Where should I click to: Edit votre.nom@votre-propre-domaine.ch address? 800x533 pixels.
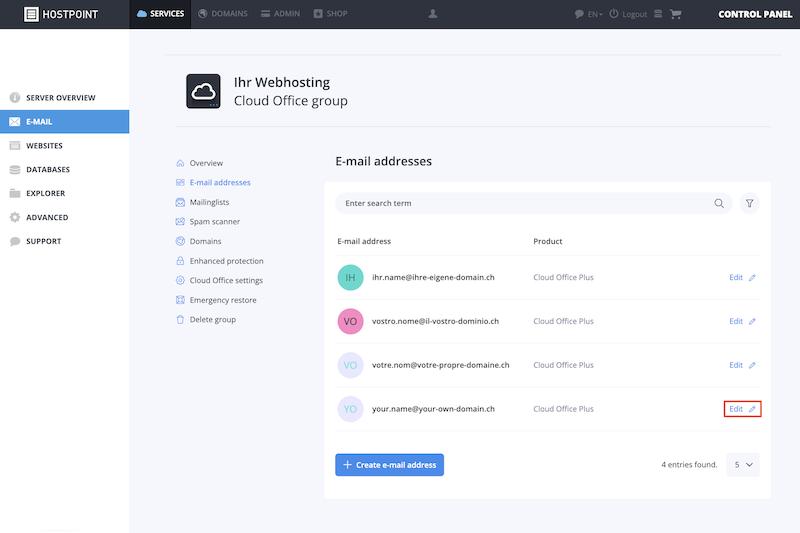point(742,365)
